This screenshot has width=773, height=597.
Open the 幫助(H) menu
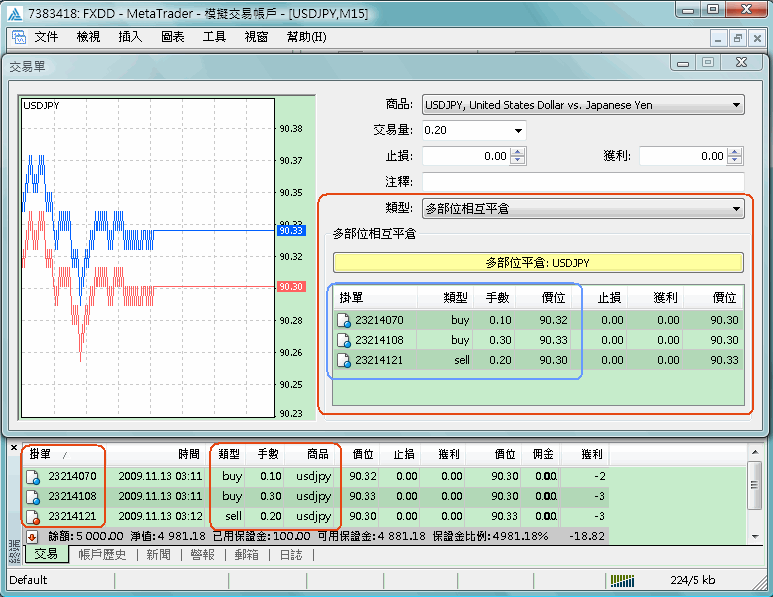pos(306,37)
